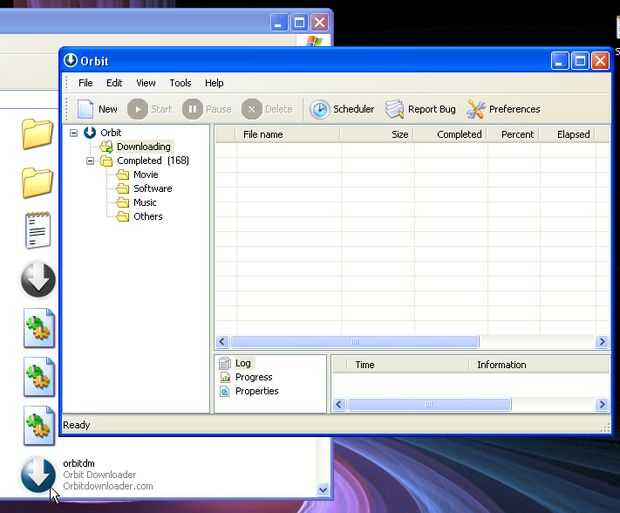Viewport: 620px width, 513px height.
Task: Select the first folder in background window
Action: click(38, 134)
